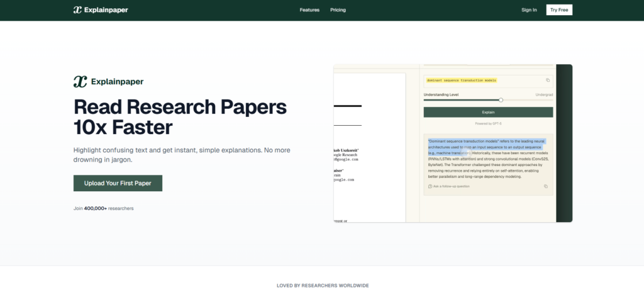This screenshot has height=295, width=644.
Task: Open the Pricing page link
Action: [x=338, y=10]
